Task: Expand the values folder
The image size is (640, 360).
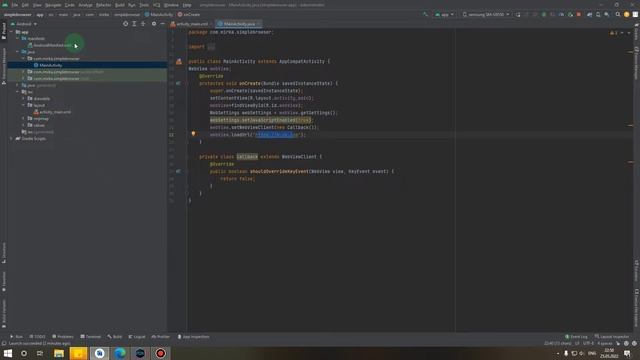Action: [23, 125]
